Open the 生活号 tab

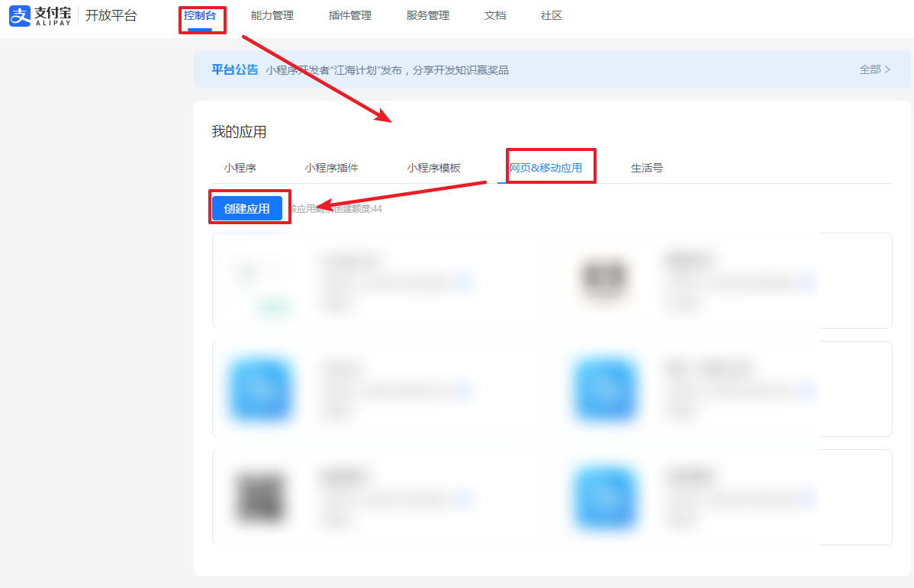[646, 168]
